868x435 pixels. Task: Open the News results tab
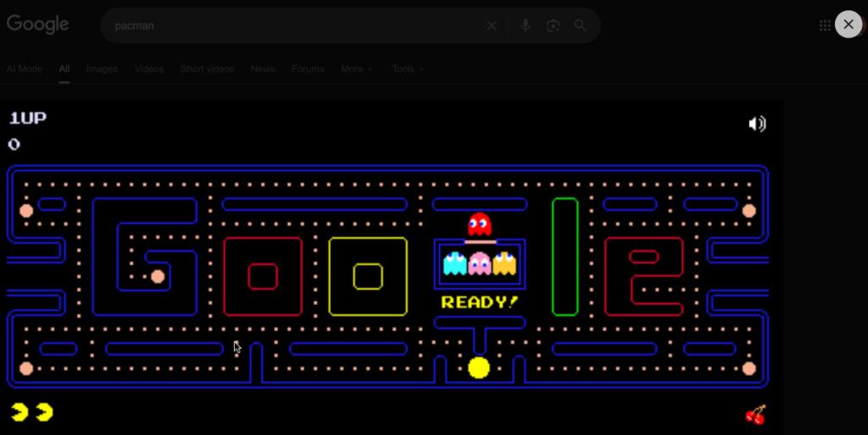(263, 69)
